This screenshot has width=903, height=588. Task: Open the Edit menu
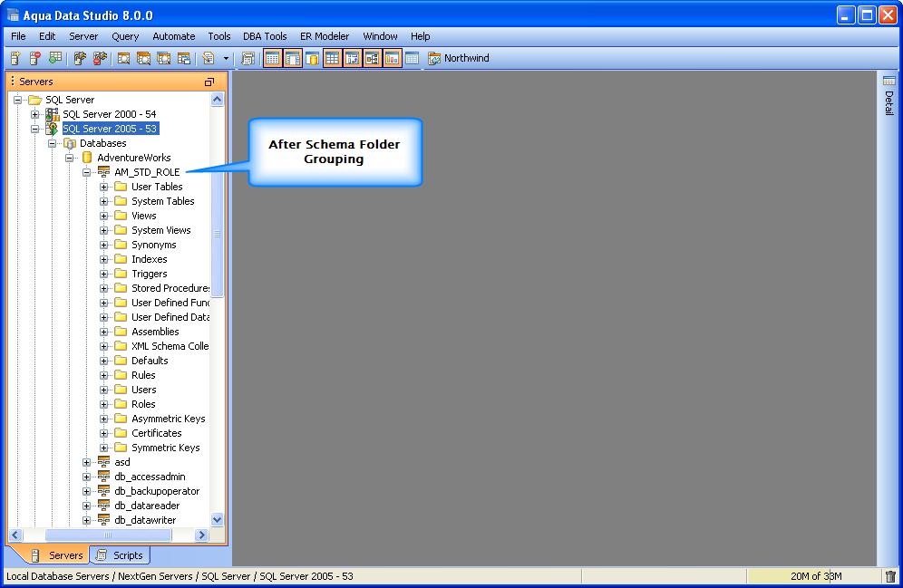47,36
